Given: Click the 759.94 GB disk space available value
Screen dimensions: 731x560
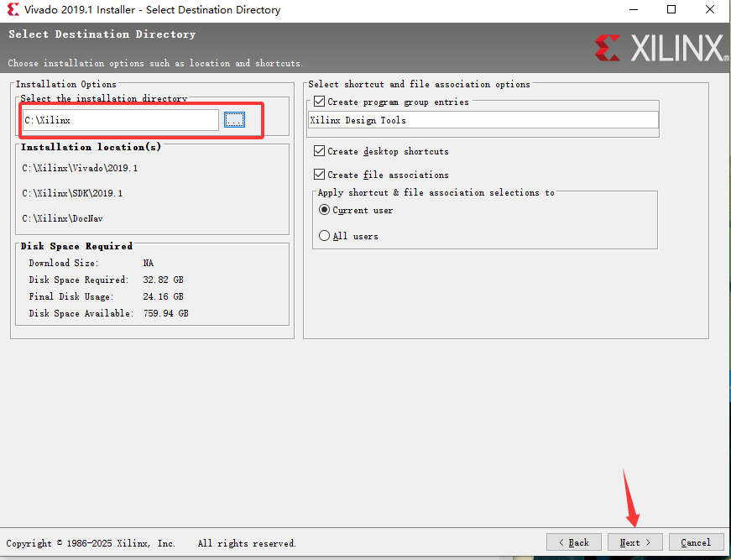Looking at the screenshot, I should click(166, 313).
